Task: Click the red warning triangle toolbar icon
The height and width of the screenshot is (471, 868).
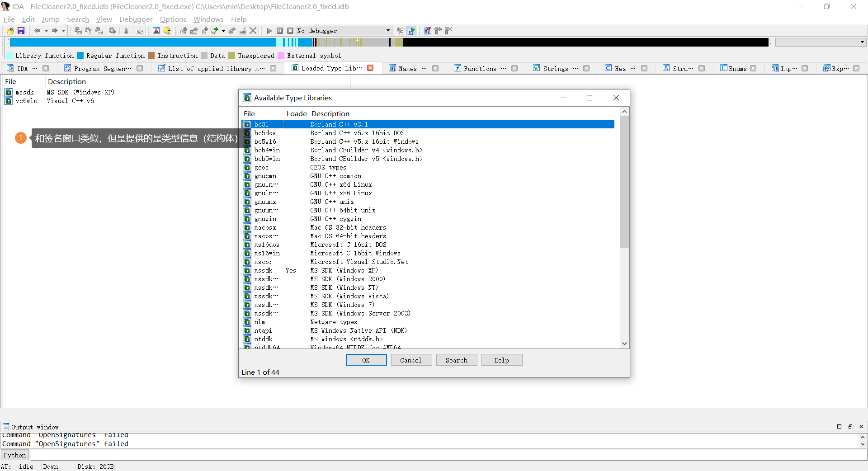Action: pyautogui.click(x=156, y=31)
